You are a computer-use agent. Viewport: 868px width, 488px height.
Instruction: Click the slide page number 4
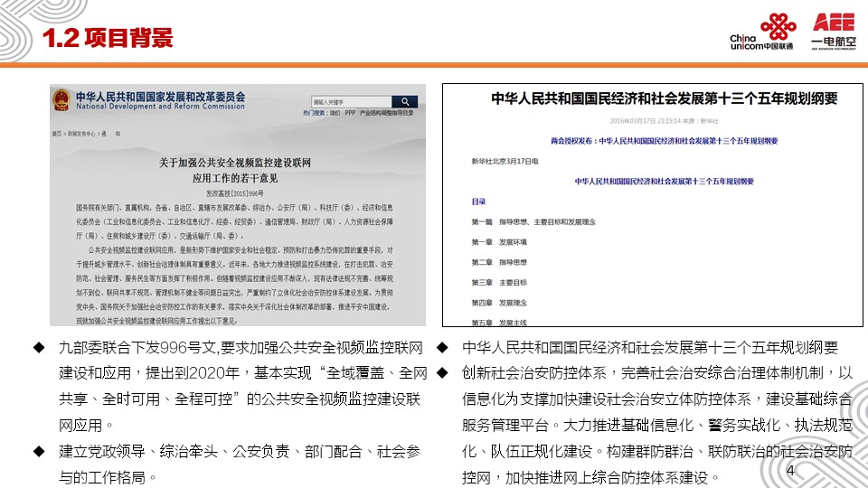tap(790, 470)
